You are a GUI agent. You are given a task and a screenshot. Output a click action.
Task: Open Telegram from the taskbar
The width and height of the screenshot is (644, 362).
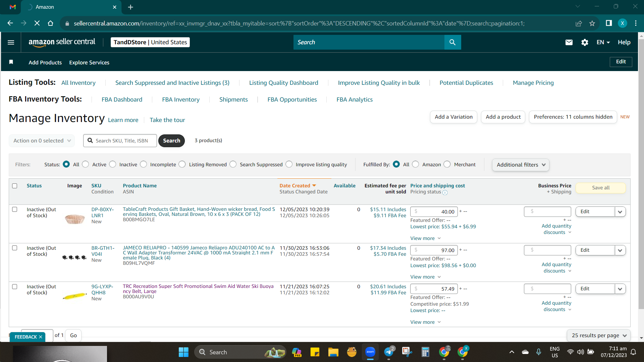coord(389,352)
